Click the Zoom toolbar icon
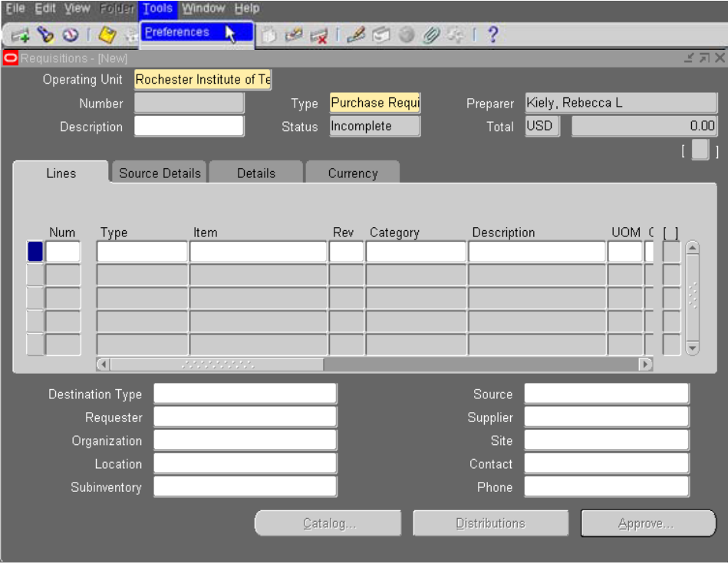Screen dimensions: 728x564 tap(380, 35)
